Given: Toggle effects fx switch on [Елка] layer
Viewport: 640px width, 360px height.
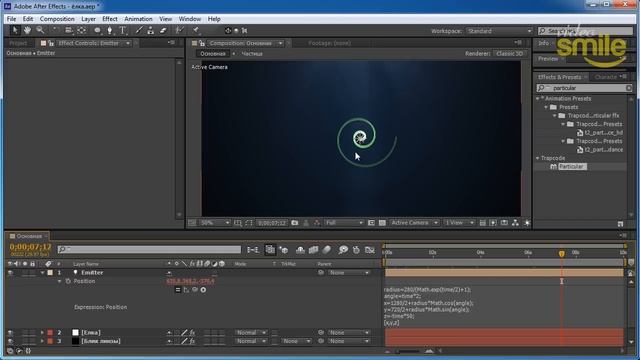Looking at the screenshot, I should coord(192,333).
